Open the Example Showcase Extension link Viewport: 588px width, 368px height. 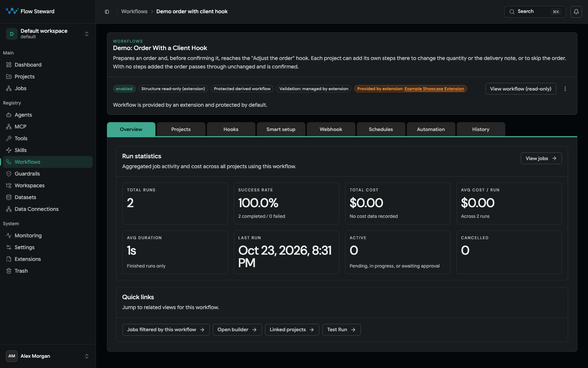(434, 89)
